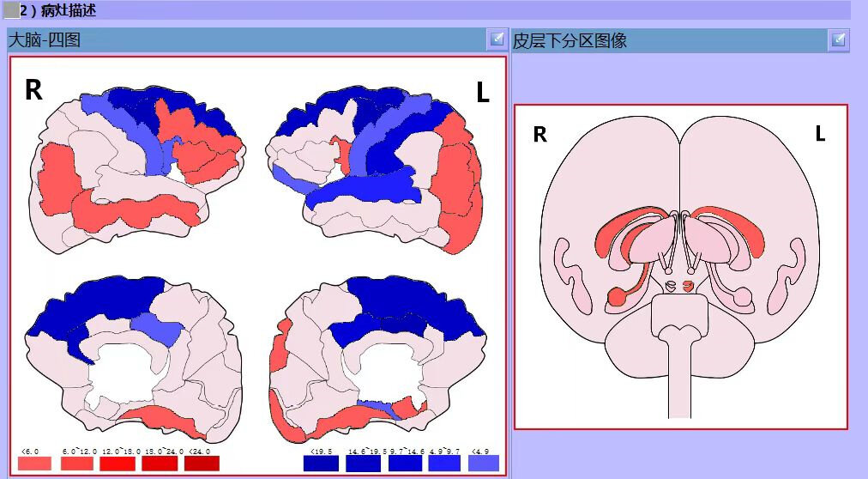Click the blue 9.7~14.6 legend swatch
The image size is (868, 479).
click(x=405, y=464)
